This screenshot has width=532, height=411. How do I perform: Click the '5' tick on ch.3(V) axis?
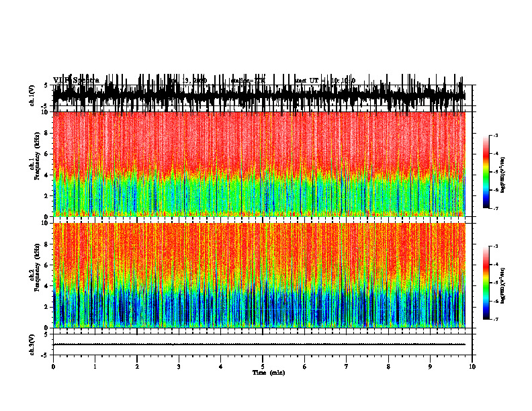click(x=46, y=334)
